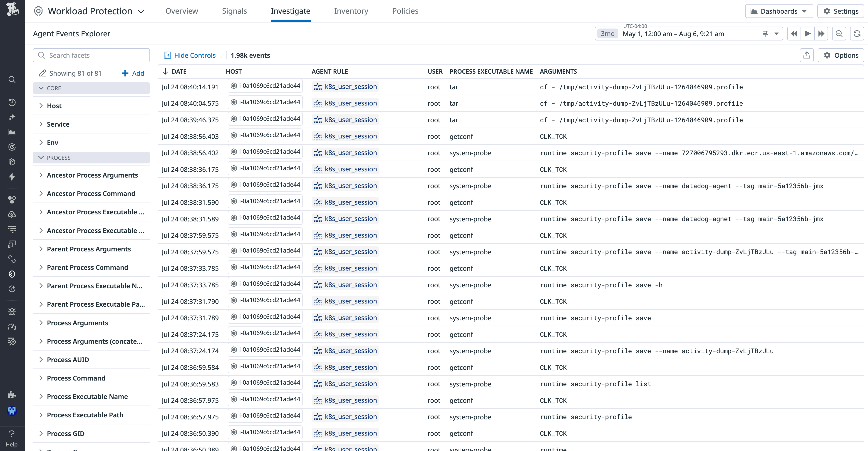
Task: Select the Cloud Cost dollar icon in the sidebar
Action: pos(12,214)
